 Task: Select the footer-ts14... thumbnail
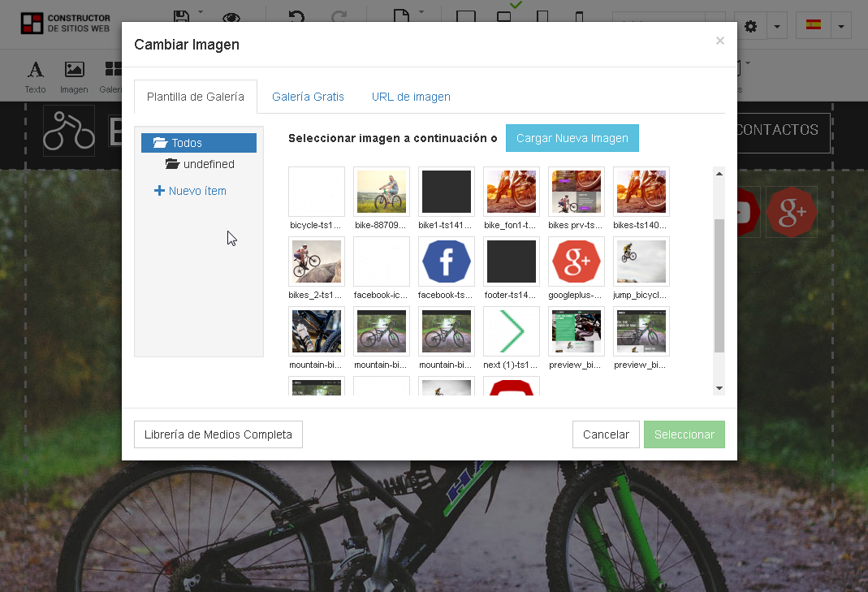(x=512, y=261)
